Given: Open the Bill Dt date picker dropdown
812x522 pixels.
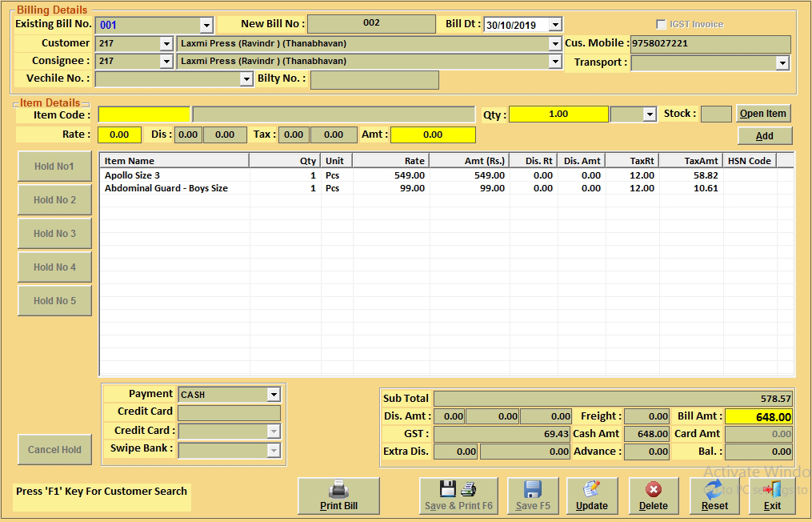Looking at the screenshot, I should 556,26.
